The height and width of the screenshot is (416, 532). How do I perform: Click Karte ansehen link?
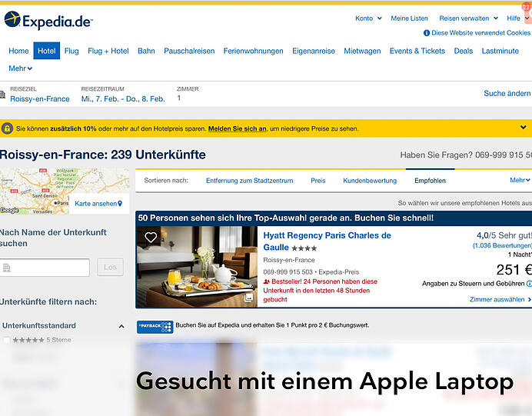(95, 204)
